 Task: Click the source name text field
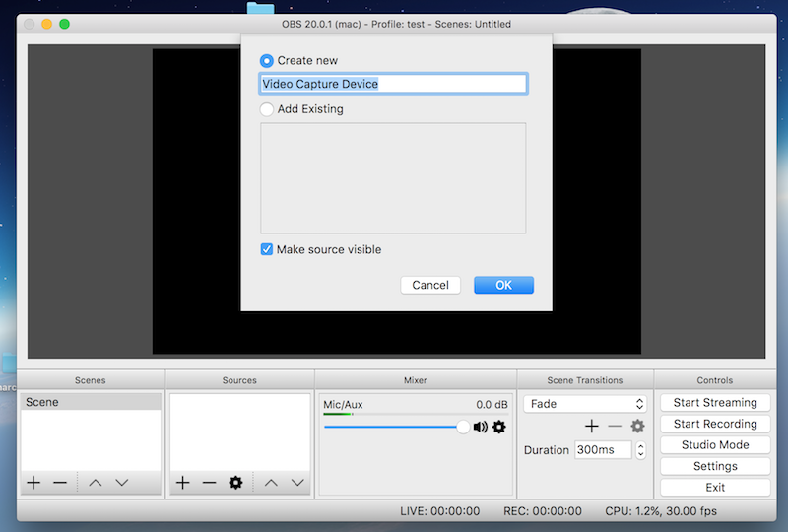pyautogui.click(x=393, y=84)
